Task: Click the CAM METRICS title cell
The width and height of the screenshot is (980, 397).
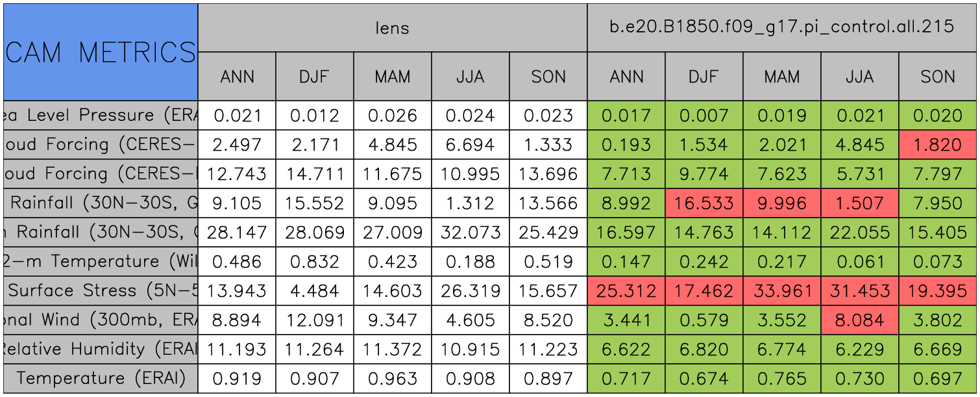Action: [x=101, y=52]
